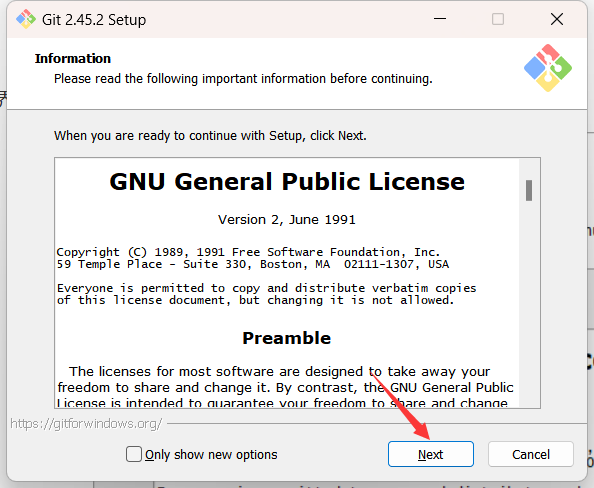
Task: Click the Git icon in the title bar
Action: pyautogui.click(x=26, y=19)
